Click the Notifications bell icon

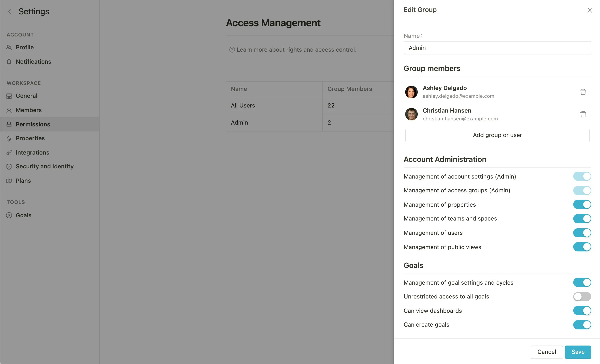pos(9,62)
